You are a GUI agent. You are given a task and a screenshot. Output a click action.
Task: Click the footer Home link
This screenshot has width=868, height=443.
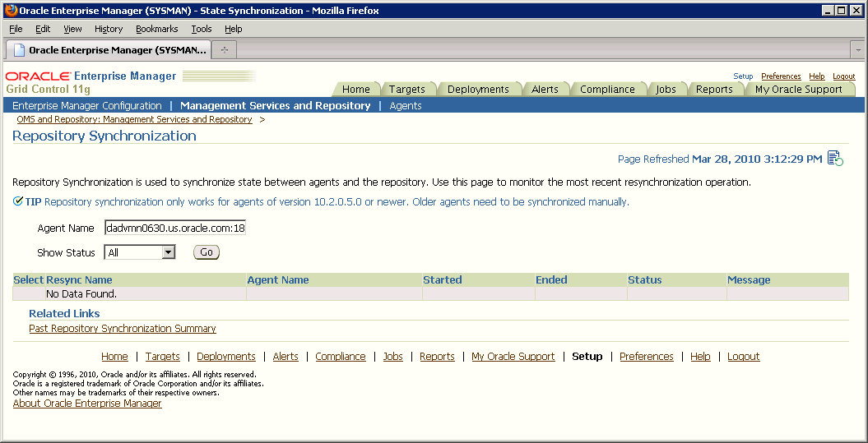point(114,357)
